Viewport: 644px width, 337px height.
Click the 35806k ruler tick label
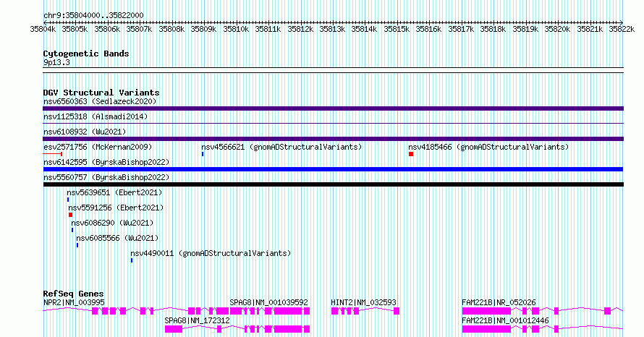click(107, 29)
